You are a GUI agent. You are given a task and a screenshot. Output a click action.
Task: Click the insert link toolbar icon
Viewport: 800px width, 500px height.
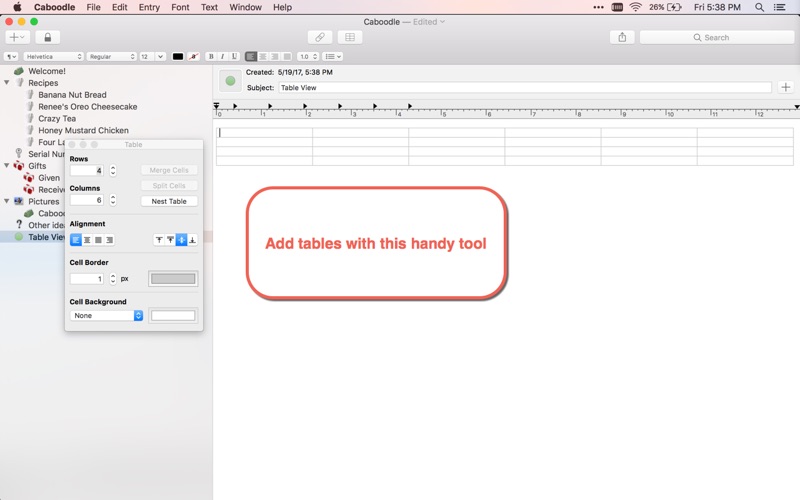click(x=320, y=37)
